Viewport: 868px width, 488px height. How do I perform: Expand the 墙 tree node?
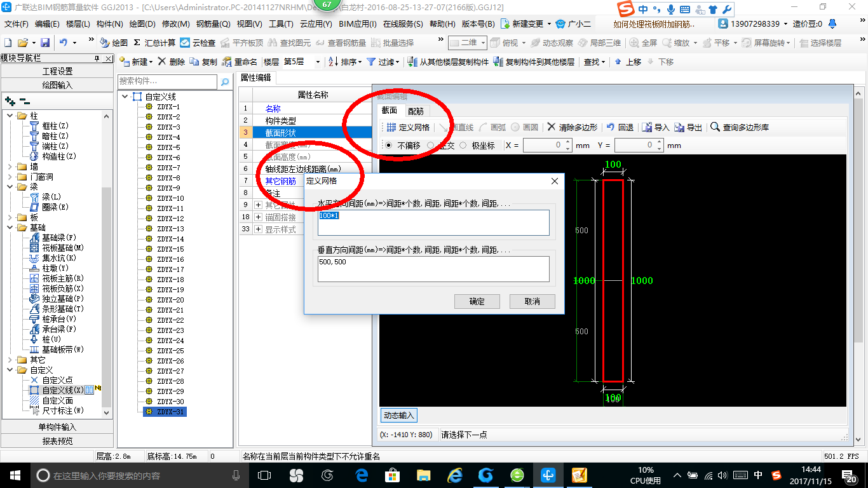coord(10,166)
